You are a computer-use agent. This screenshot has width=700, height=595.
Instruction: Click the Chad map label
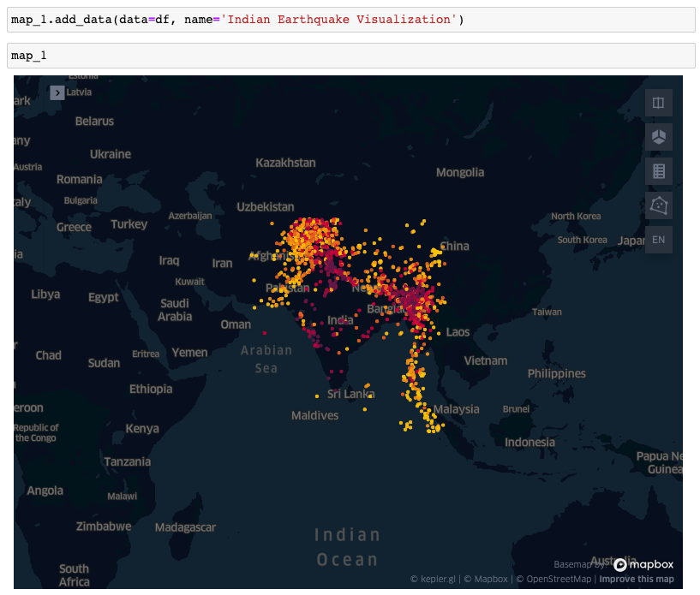(x=49, y=356)
